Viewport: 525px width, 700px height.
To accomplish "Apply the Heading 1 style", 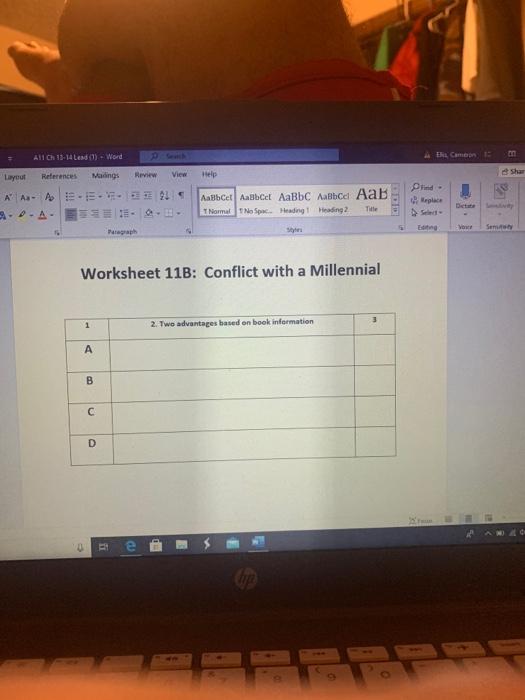I will (x=294, y=202).
